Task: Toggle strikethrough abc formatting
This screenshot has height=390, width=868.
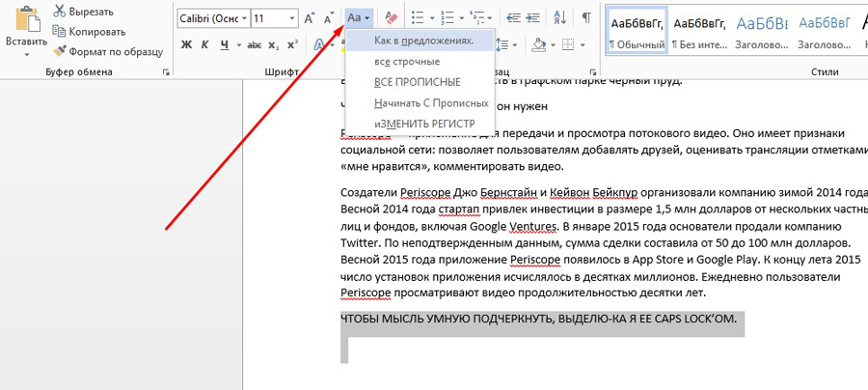Action: pyautogui.click(x=255, y=44)
